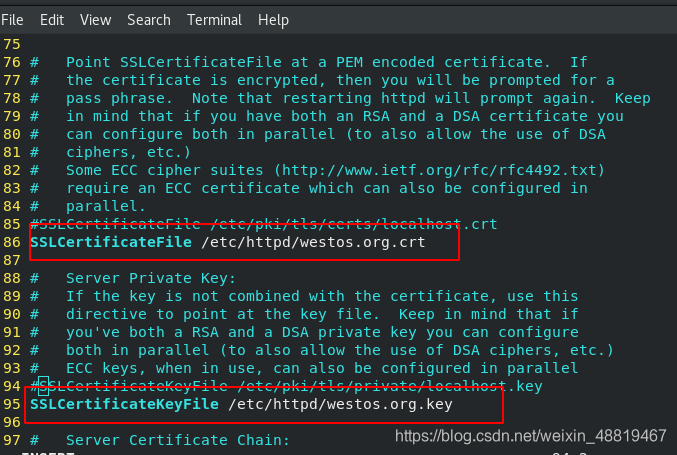Viewport: 677px width, 455px height.
Task: Open the Edit menu
Action: tap(52, 20)
